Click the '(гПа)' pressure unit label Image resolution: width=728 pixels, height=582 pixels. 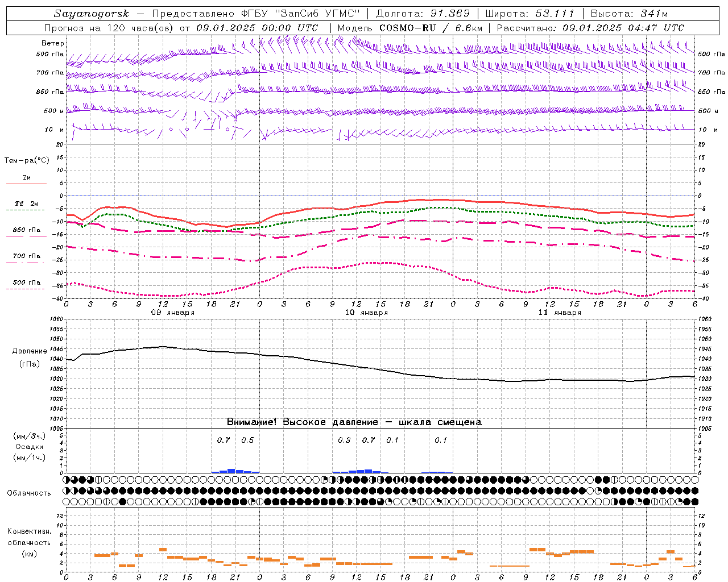[x=30, y=364]
